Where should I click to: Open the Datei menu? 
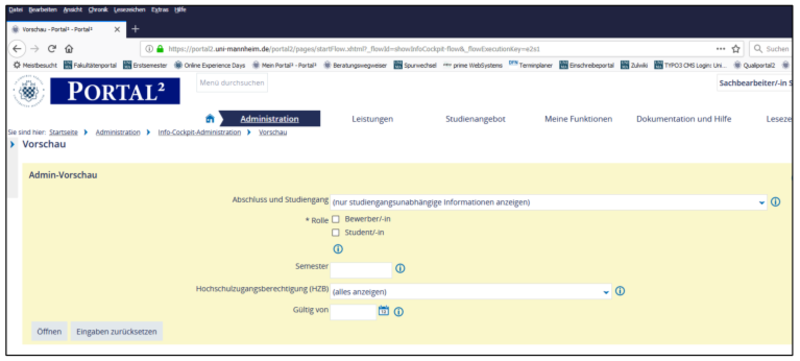[16, 10]
